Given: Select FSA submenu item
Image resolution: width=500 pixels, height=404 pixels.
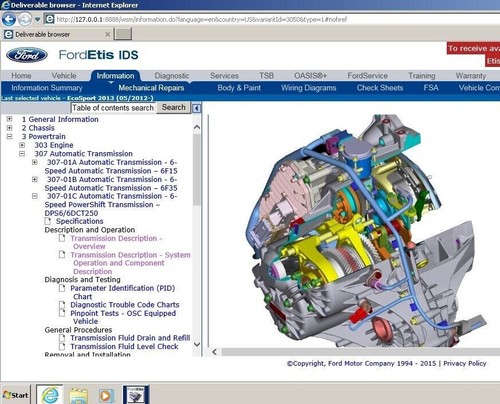Looking at the screenshot, I should (x=431, y=88).
